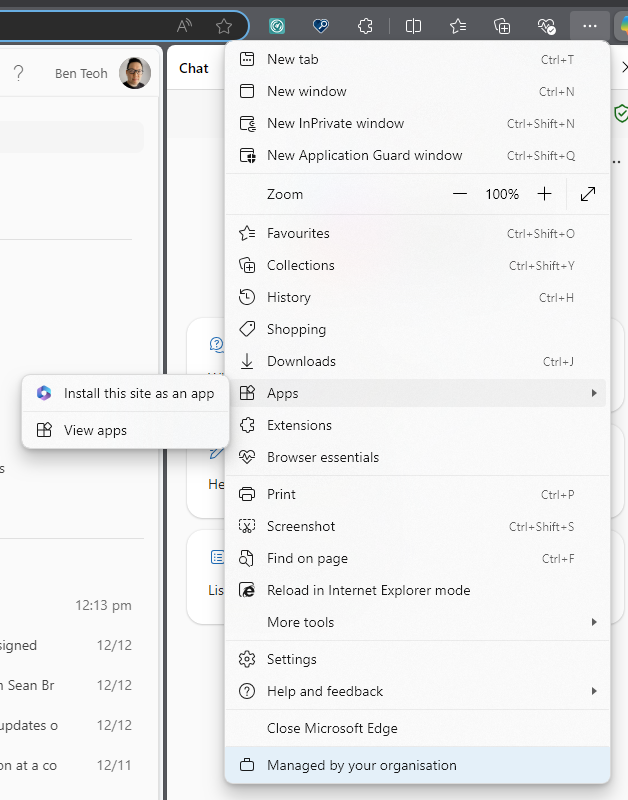The height and width of the screenshot is (800, 628).
Task: Select Reload in Internet Explorer mode
Action: pos(417,590)
